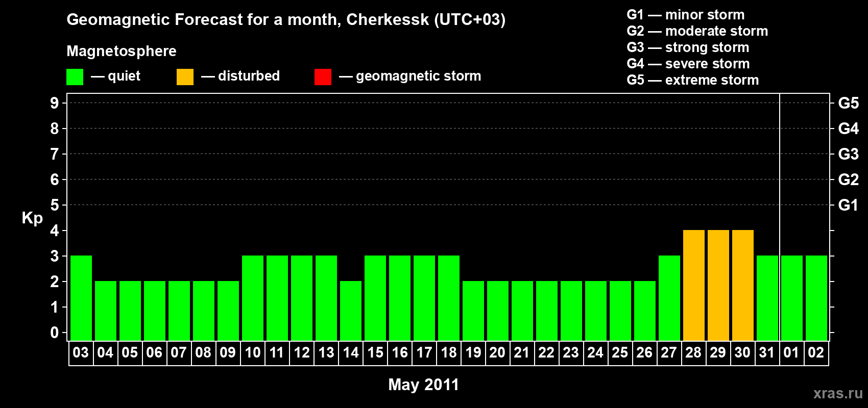This screenshot has height=408, width=868.
Task: Click 'G3 — strong storm' legend line
Action: (688, 47)
